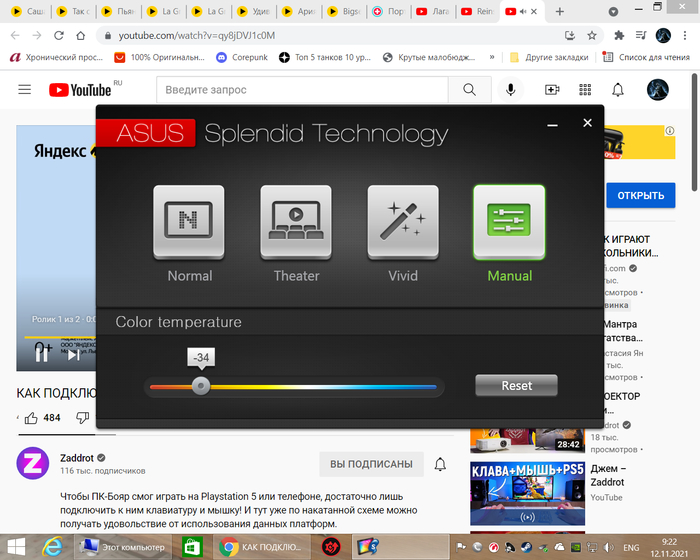Select the Manual display mode icon
Image resolution: width=700 pixels, height=560 pixels.
coord(509,221)
